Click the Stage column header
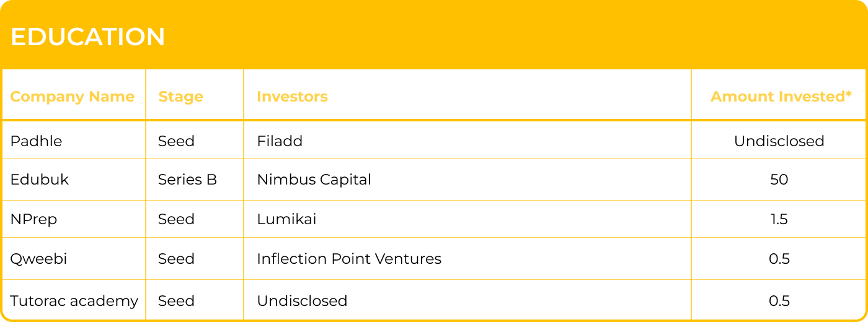 180,97
